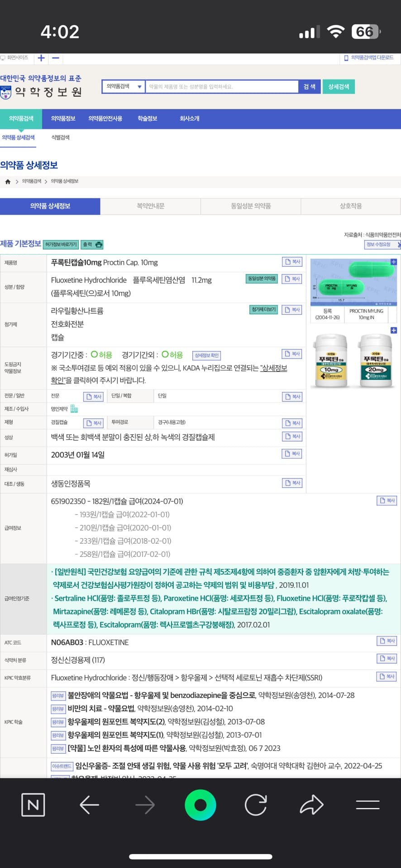Open article 불안장애의 약물요법
This screenshot has width=401, height=868.
(162, 695)
